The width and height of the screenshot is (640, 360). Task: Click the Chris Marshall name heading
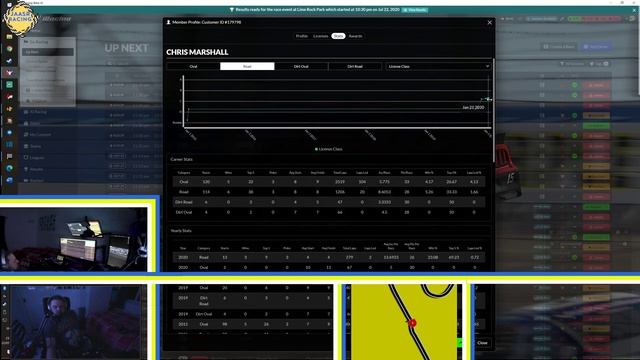197,52
